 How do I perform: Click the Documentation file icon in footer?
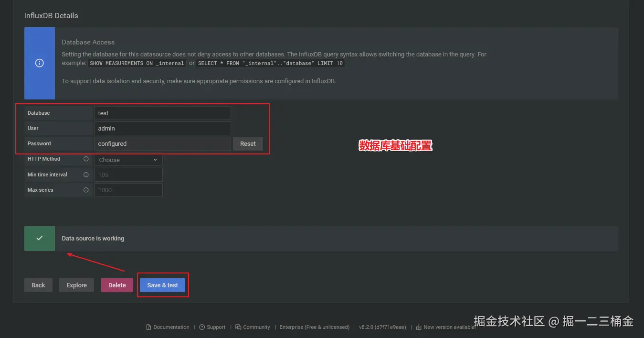(148, 327)
